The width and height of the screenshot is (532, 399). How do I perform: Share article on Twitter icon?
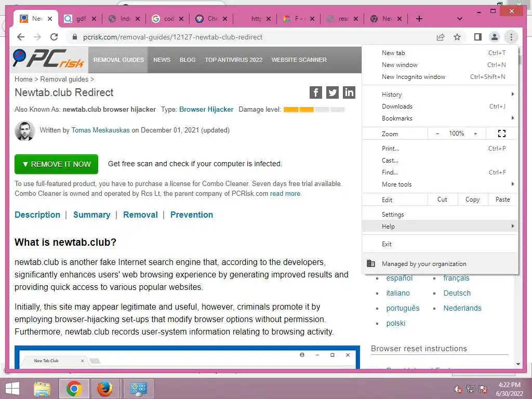(x=332, y=92)
